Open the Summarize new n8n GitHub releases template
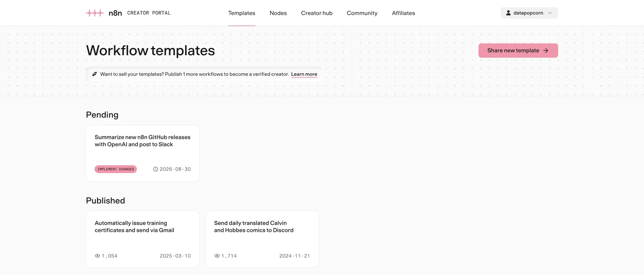The width and height of the screenshot is (644, 275). point(142,153)
